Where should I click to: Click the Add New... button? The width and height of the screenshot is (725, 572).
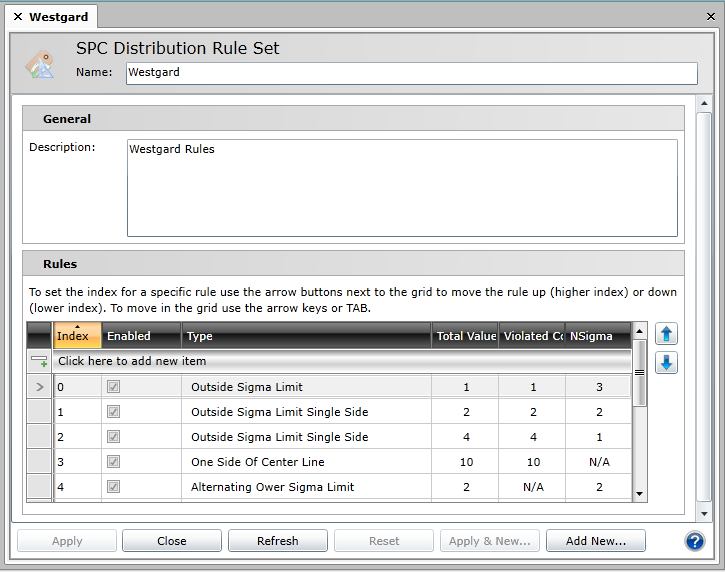coord(595,541)
